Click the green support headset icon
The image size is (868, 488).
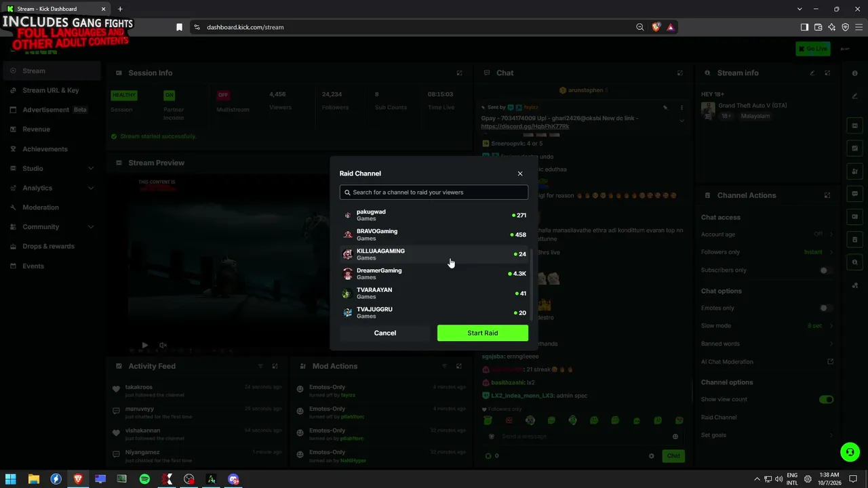pos(849,451)
